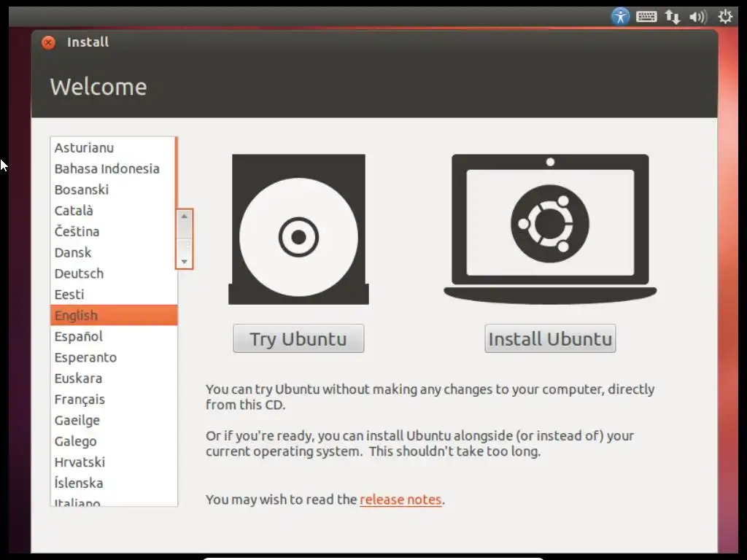Viewport: 747px width, 560px height.
Task: Choose Čeština from the language list
Action: coord(114,231)
